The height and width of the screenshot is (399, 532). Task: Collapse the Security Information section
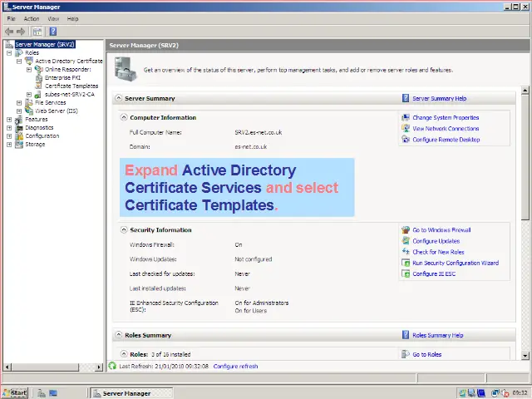coord(124,229)
